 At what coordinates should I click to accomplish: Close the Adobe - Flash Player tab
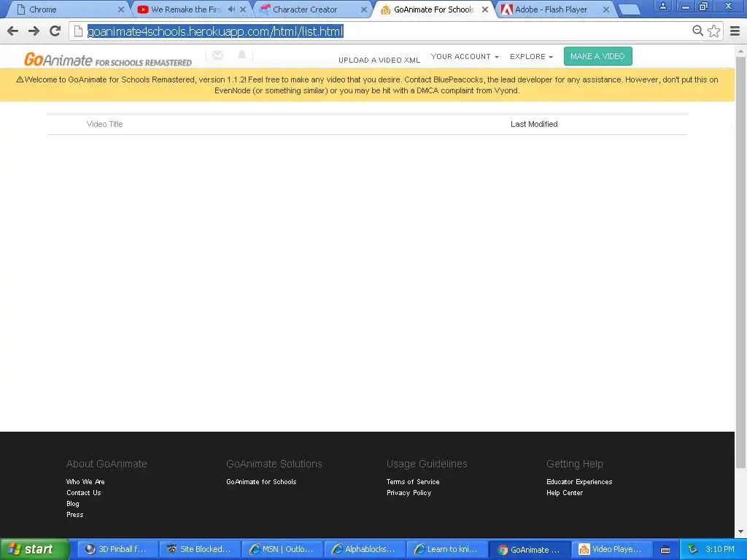click(x=606, y=9)
